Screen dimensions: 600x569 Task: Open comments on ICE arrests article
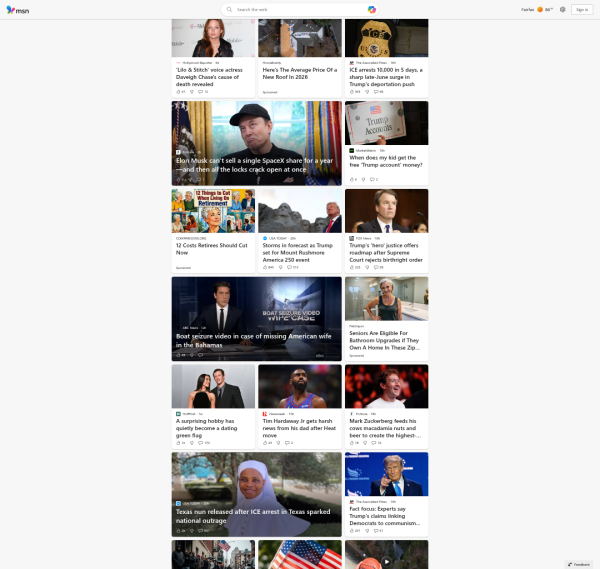pos(378,92)
